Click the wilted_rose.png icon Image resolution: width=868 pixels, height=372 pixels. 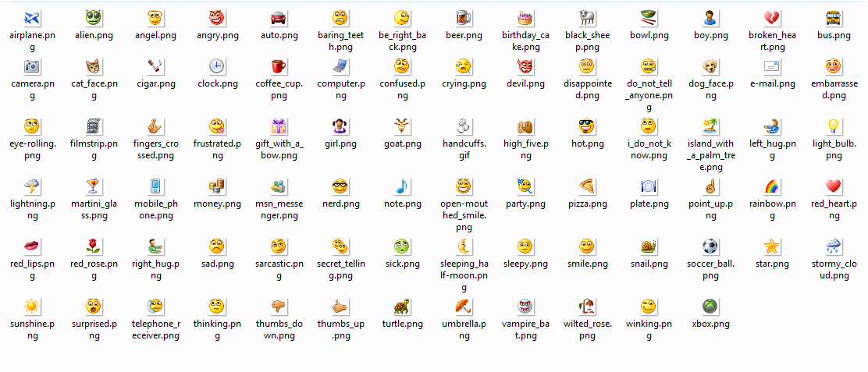[587, 306]
